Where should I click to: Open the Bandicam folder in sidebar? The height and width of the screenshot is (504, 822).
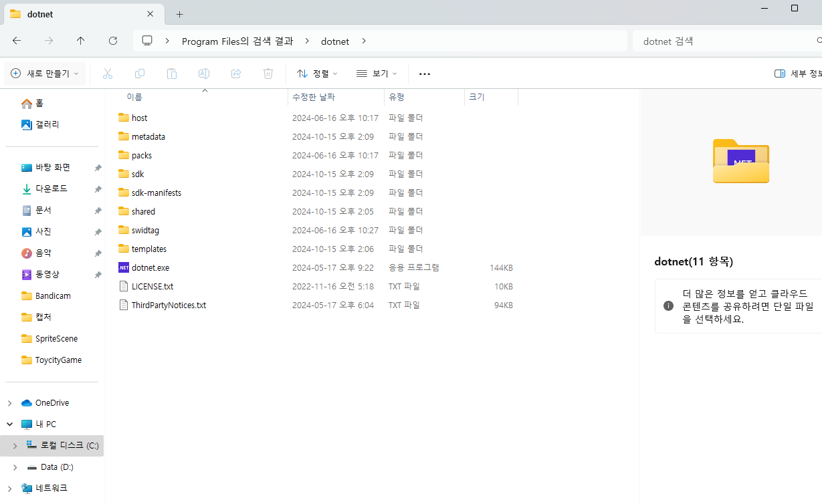[x=52, y=295]
